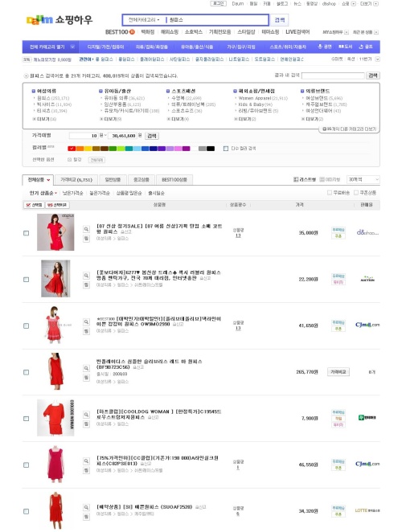Open the items-per-page dropdown
This screenshot has height=532, width=402.
pyautogui.click(x=363, y=179)
